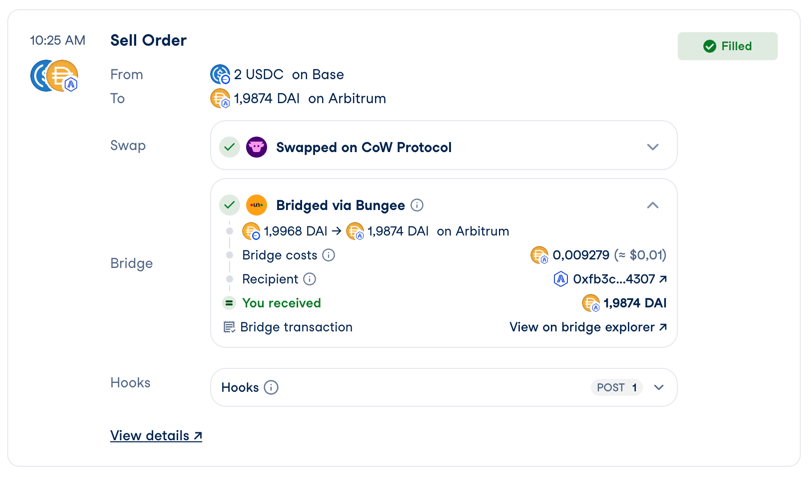Open the View details link

[x=156, y=436]
